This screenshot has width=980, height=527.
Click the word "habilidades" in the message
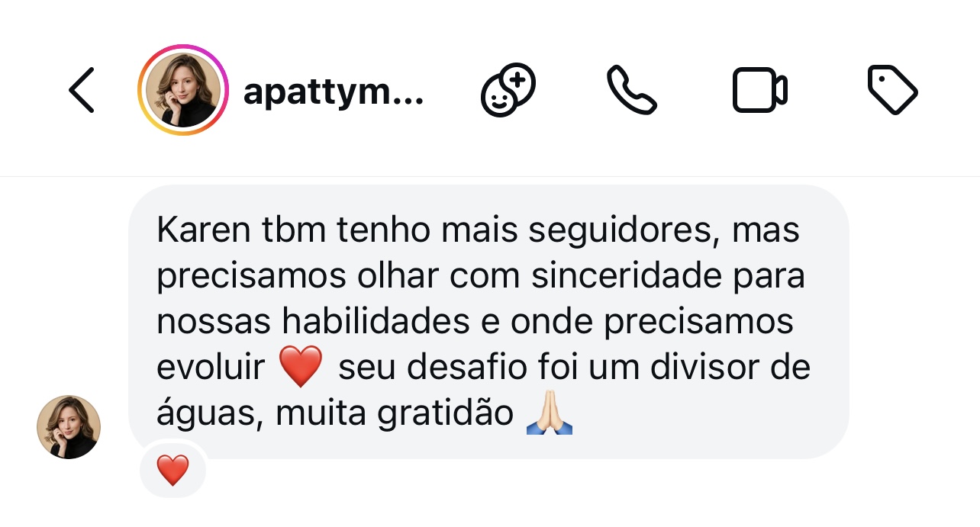pos(376,322)
